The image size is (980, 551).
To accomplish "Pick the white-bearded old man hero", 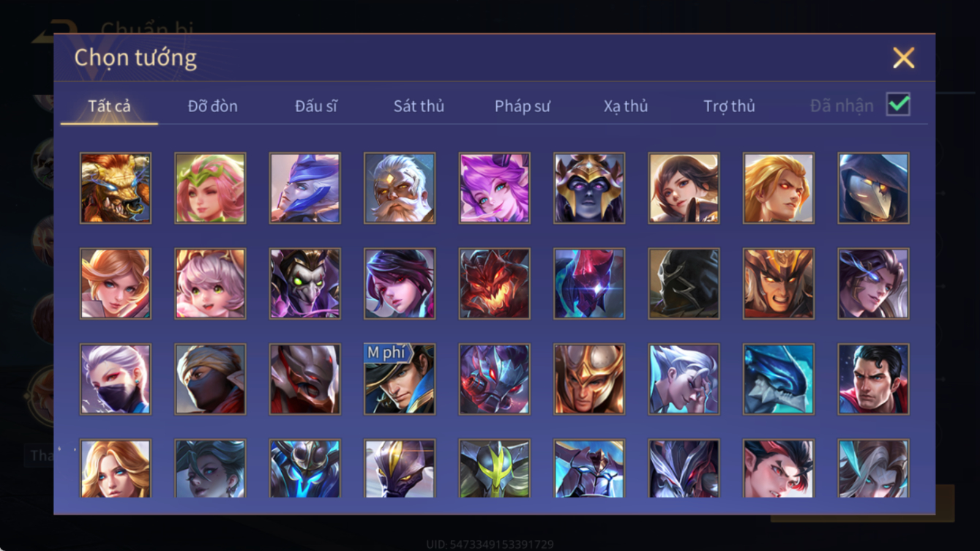I will tap(400, 188).
